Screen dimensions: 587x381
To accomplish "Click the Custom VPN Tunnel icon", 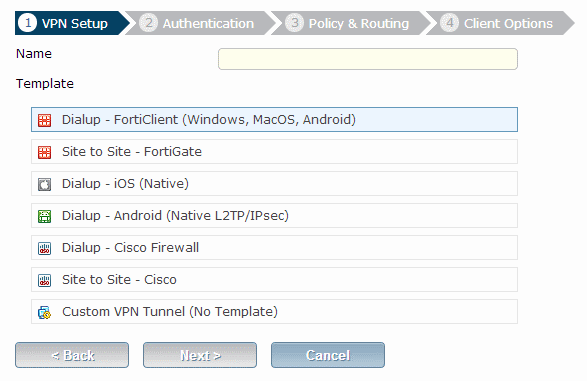I will point(44,312).
